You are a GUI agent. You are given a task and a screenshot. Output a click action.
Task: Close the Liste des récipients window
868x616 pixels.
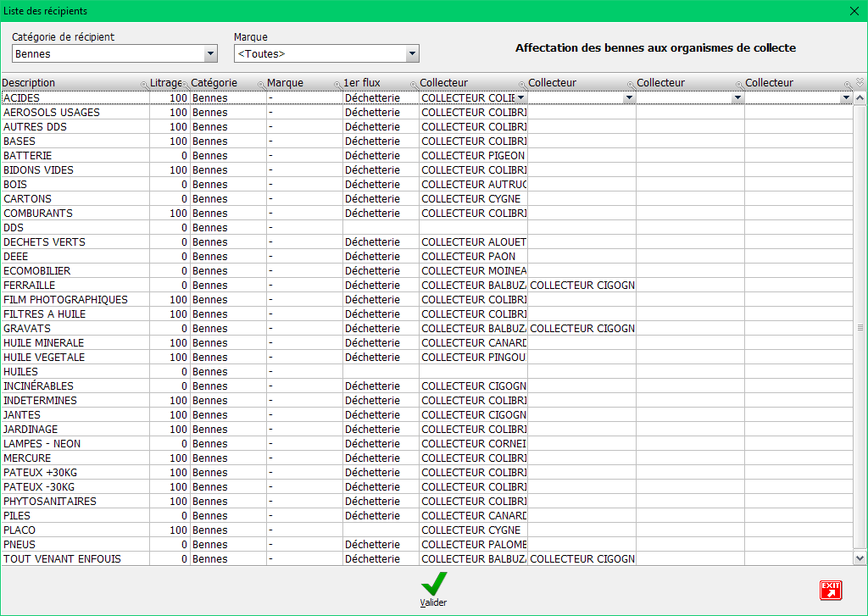coord(854,11)
